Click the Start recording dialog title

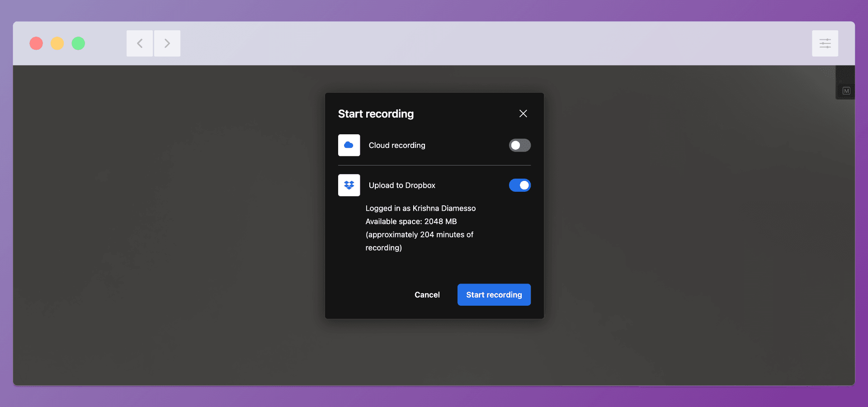pyautogui.click(x=375, y=114)
